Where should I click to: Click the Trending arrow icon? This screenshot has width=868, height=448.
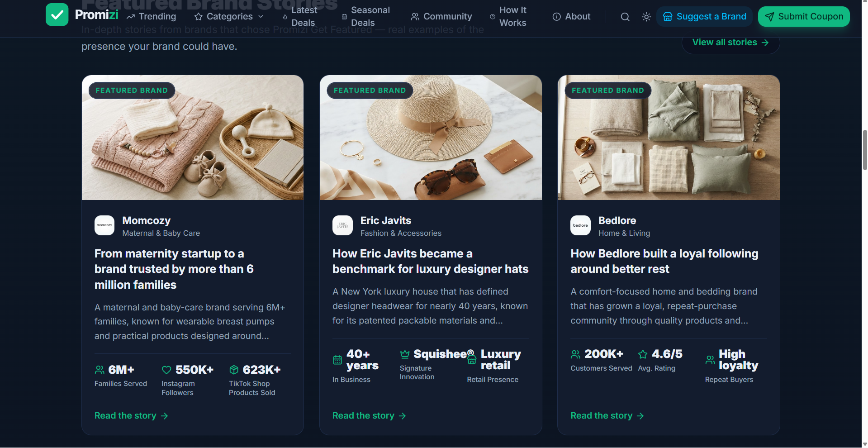[x=131, y=17]
